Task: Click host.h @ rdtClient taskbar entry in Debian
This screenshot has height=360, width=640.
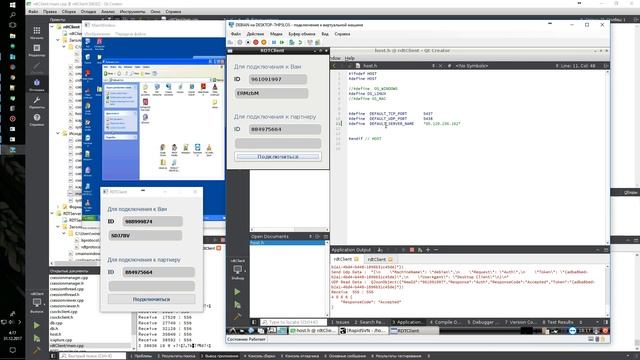Action: pos(313,331)
